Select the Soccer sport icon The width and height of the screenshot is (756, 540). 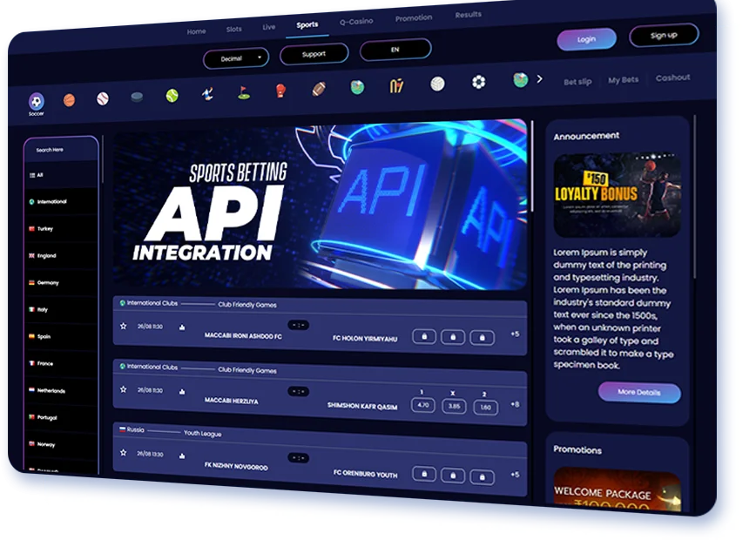[37, 102]
